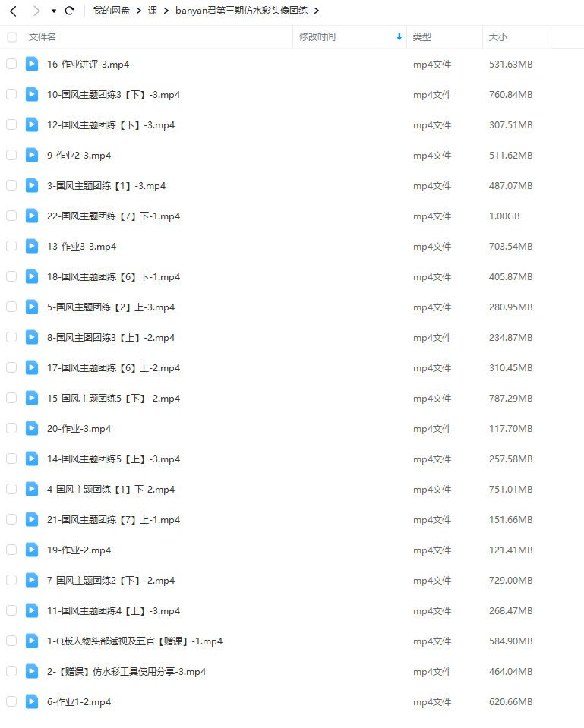The image size is (584, 728).
Task: Sort by the 大小 column header
Action: coord(497,36)
